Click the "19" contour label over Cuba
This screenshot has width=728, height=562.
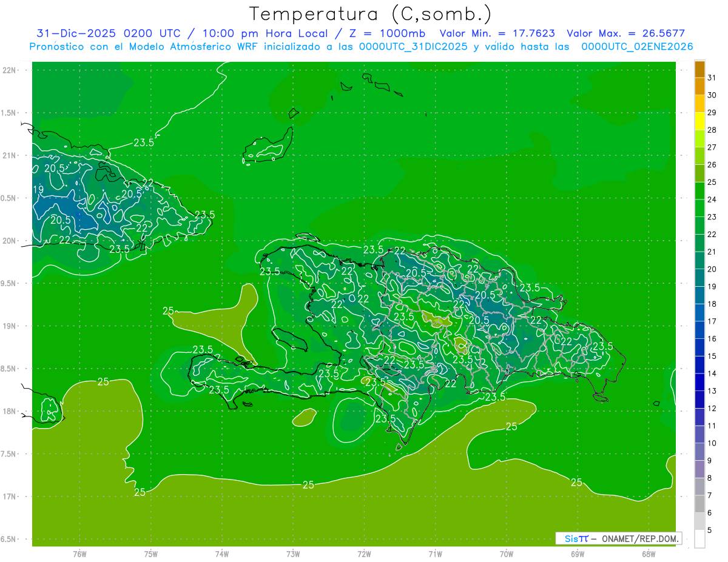coord(38,190)
